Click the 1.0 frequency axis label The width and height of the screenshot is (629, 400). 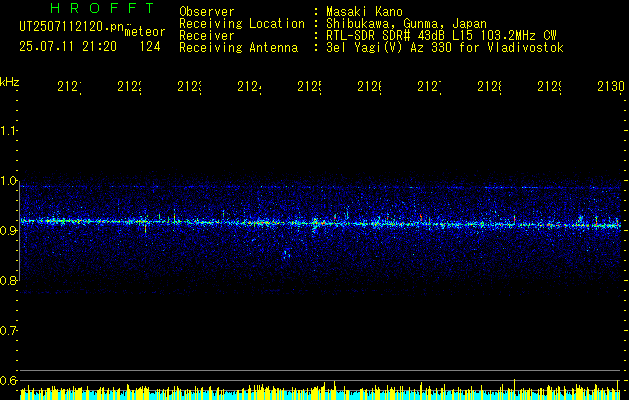(x=8, y=181)
